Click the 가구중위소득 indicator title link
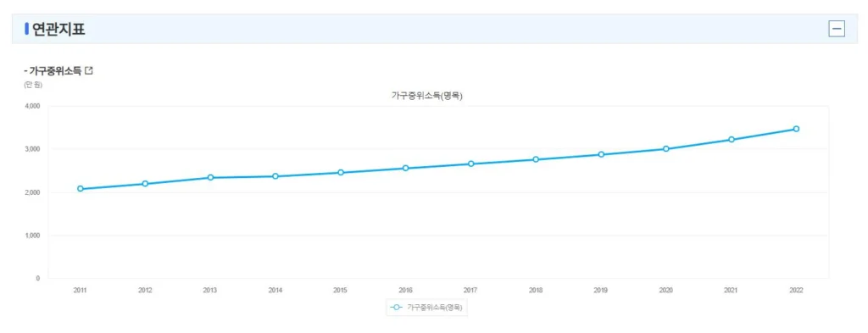Image resolution: width=868 pixels, height=333 pixels. coord(55,71)
